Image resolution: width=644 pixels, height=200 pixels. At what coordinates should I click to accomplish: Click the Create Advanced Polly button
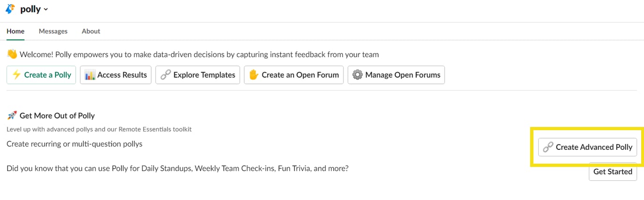click(x=587, y=147)
